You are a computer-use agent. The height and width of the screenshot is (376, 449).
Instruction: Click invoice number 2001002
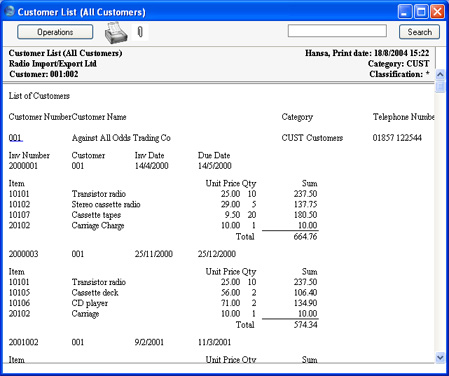[23, 342]
